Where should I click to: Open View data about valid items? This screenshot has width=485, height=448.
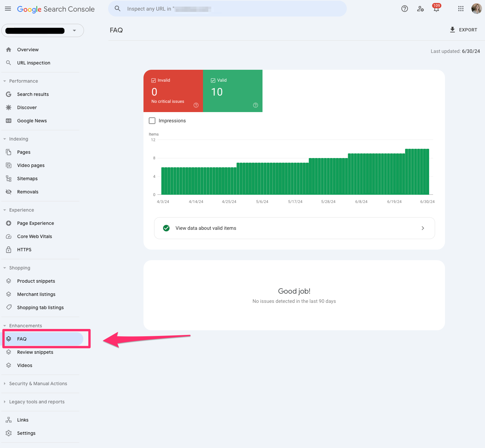294,228
